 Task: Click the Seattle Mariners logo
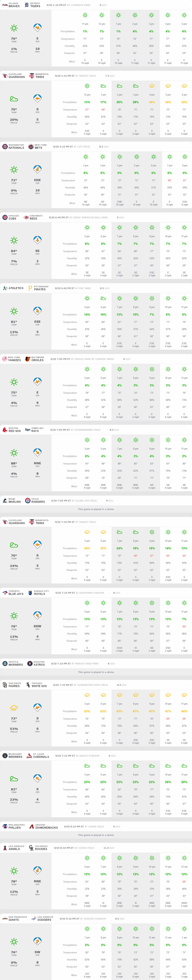[5, 663]
